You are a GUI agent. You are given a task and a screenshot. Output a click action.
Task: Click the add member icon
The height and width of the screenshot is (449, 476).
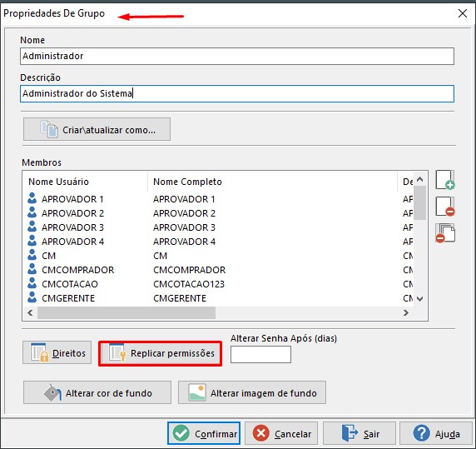[445, 180]
